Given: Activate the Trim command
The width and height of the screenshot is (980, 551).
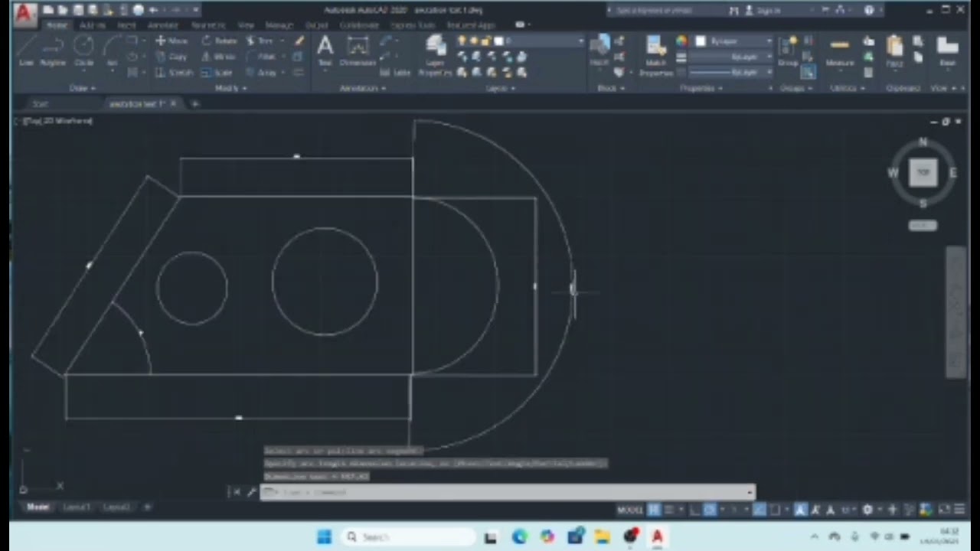Looking at the screenshot, I should click(x=260, y=41).
